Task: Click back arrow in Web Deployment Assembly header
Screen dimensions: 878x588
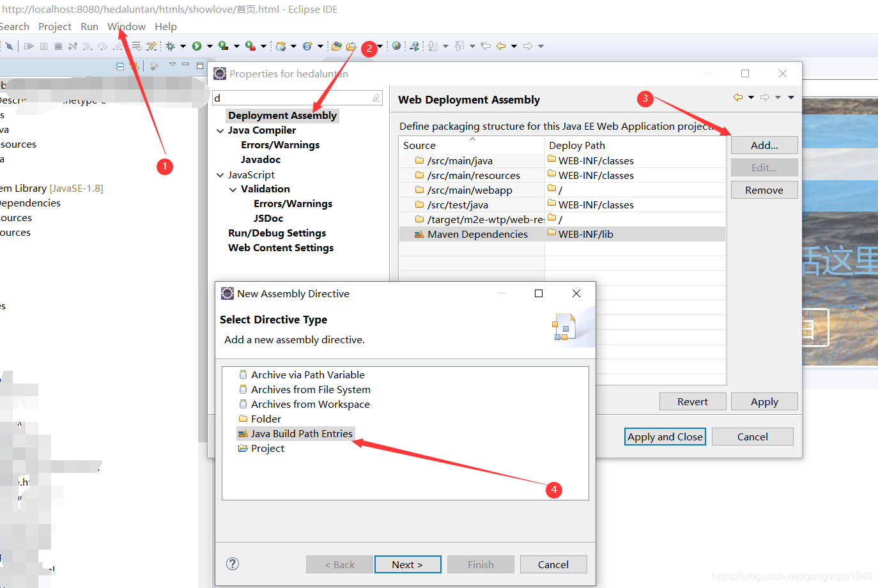Action: (x=738, y=97)
